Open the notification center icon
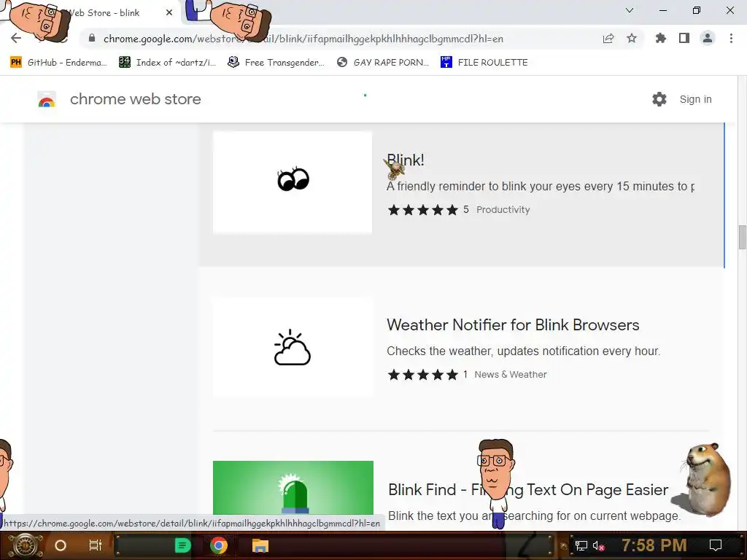This screenshot has width=747, height=560. 716,545
